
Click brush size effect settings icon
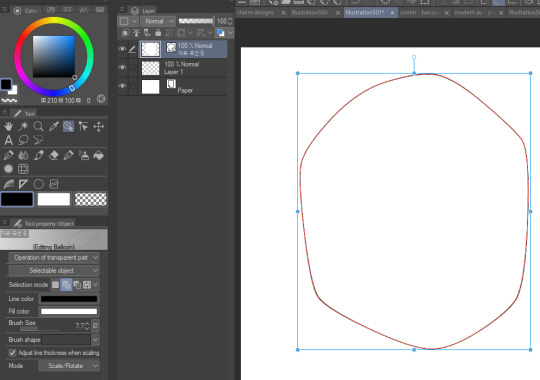(x=95, y=325)
